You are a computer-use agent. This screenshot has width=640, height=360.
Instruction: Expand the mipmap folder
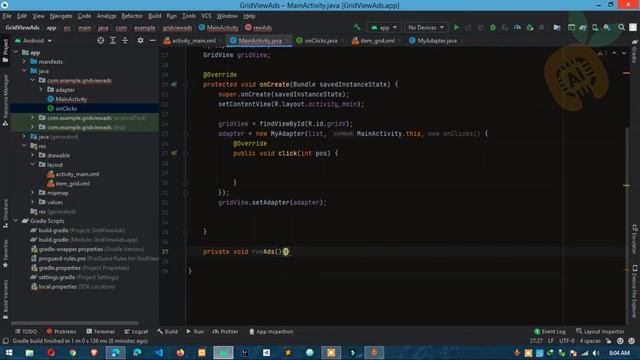coord(33,193)
